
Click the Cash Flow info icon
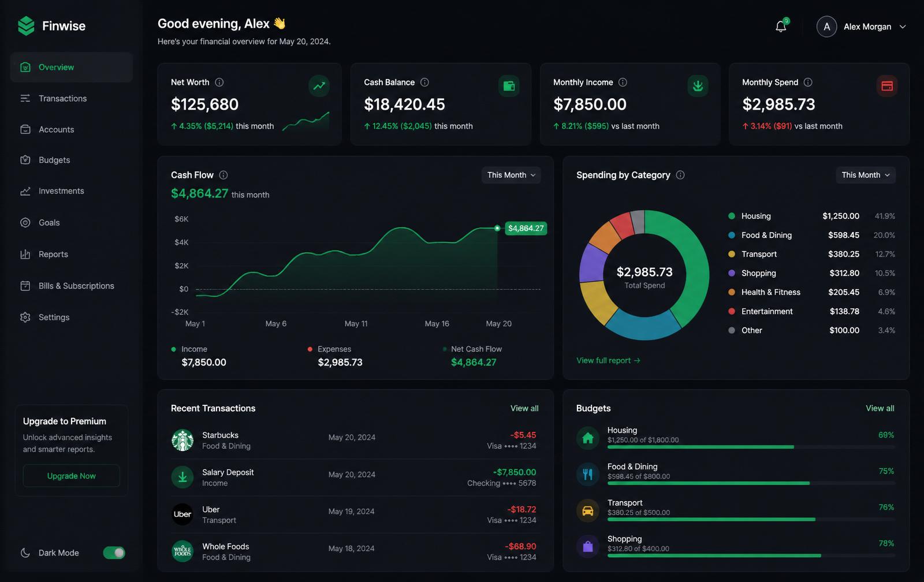point(223,175)
